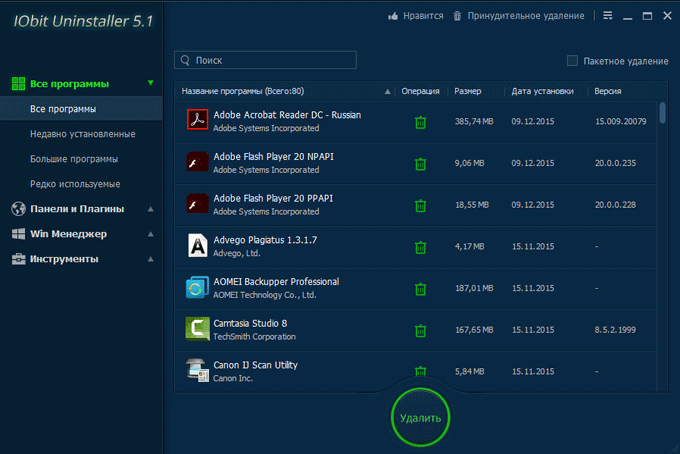Enable the Пакетное удаление checkbox
This screenshot has width=680, height=454.
[x=572, y=61]
